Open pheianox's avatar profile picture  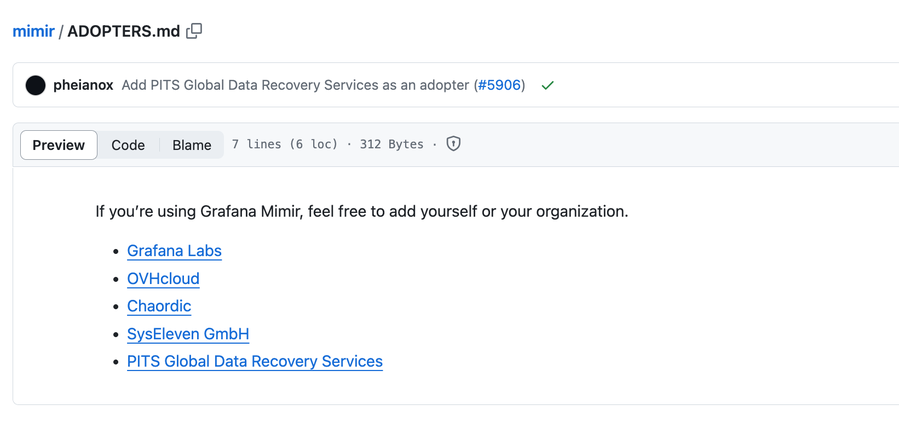click(36, 85)
